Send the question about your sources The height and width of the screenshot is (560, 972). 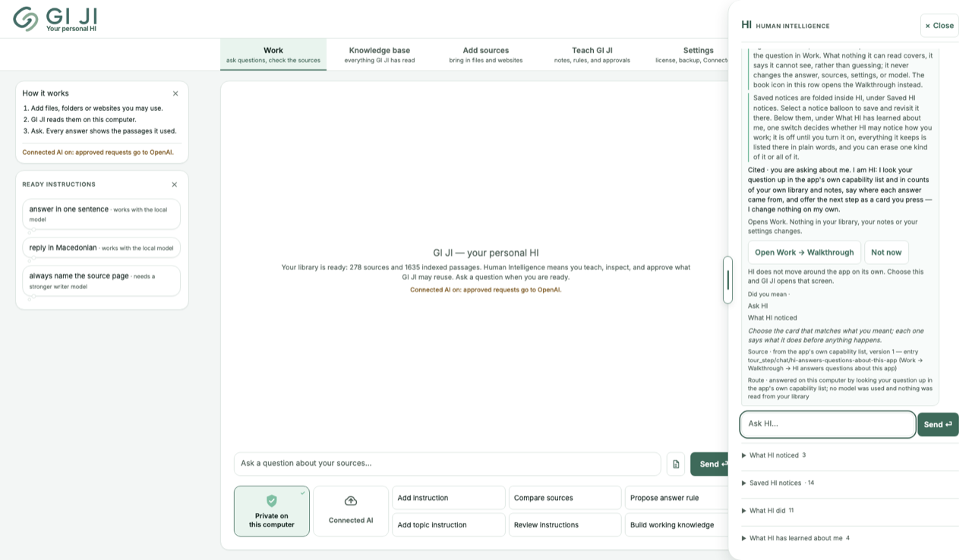[x=709, y=464]
